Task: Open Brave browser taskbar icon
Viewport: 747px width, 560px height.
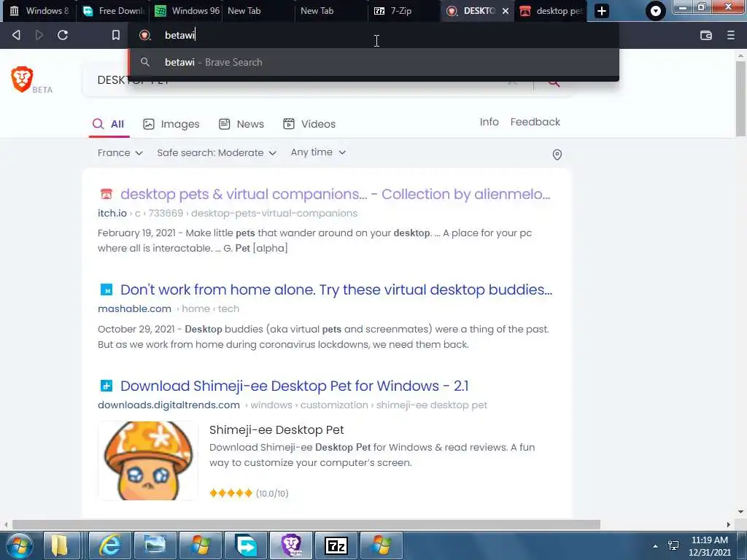Action: click(292, 545)
